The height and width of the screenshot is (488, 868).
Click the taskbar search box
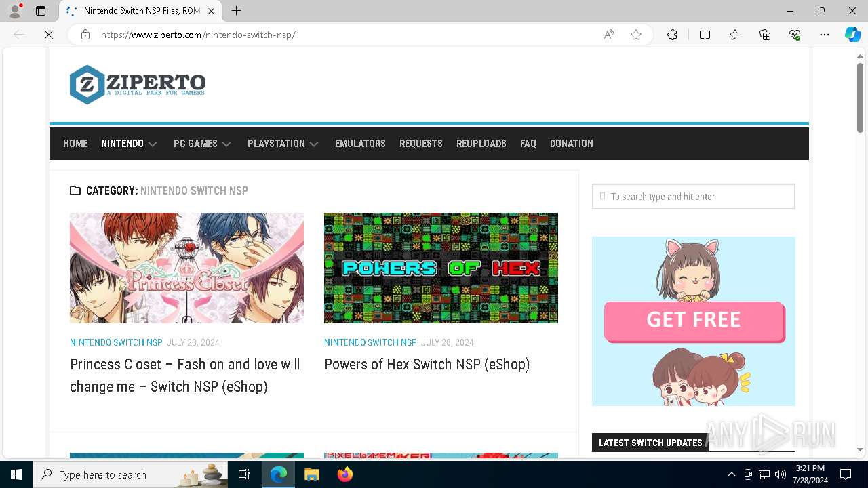pos(132,474)
